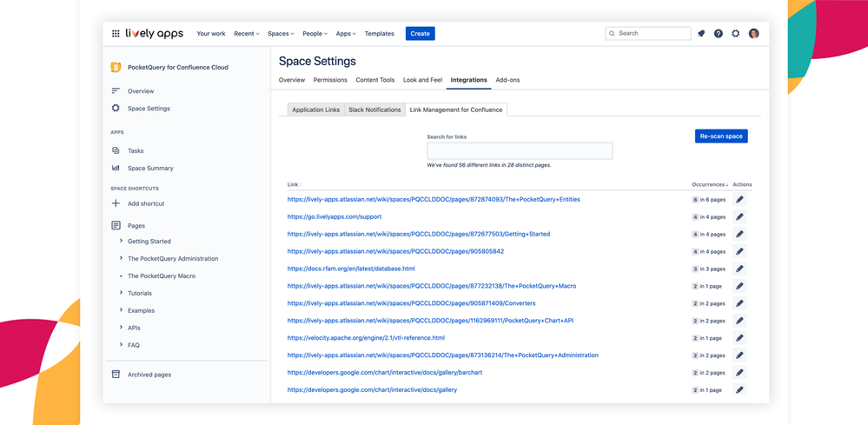The height and width of the screenshot is (425, 868).
Task: Switch to the Overview settings tab
Action: click(292, 80)
